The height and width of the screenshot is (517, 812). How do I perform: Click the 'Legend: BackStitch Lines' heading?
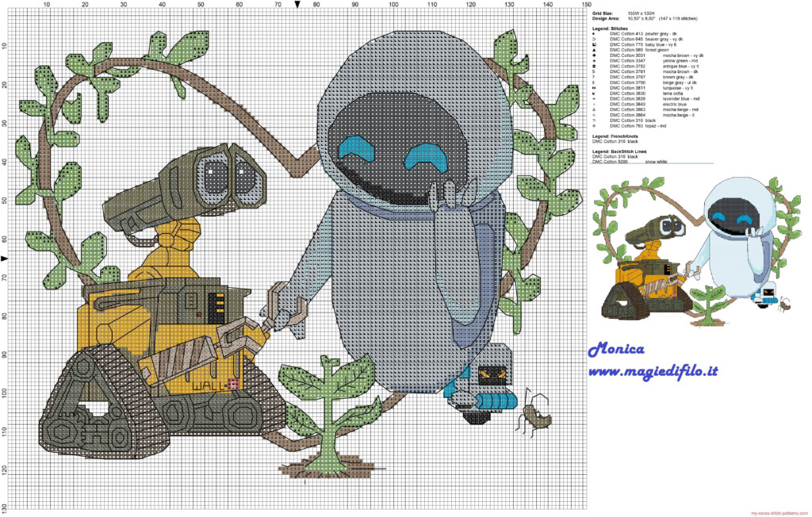(619, 151)
